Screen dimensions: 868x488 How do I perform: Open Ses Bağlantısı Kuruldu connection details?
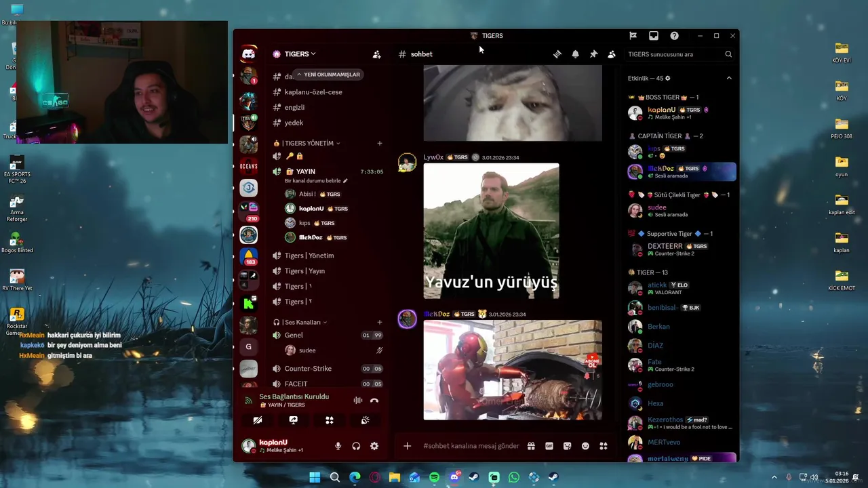tap(294, 396)
